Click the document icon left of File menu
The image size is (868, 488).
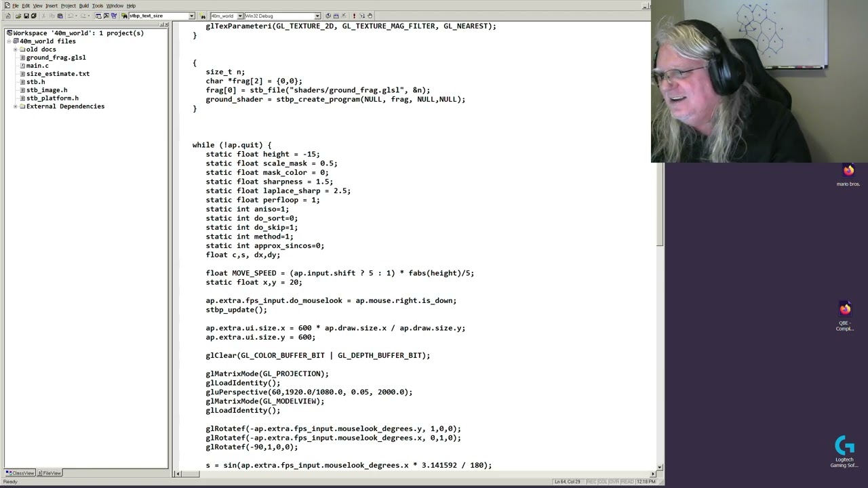coord(6,5)
